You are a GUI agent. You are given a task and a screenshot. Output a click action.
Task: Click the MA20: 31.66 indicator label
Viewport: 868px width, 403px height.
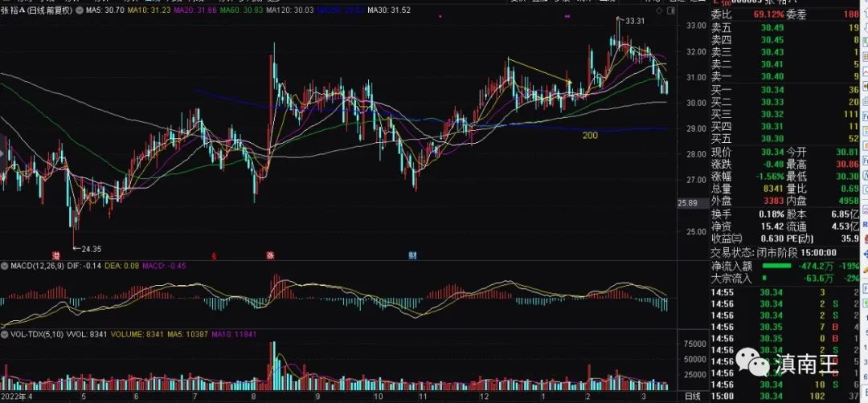point(194,10)
